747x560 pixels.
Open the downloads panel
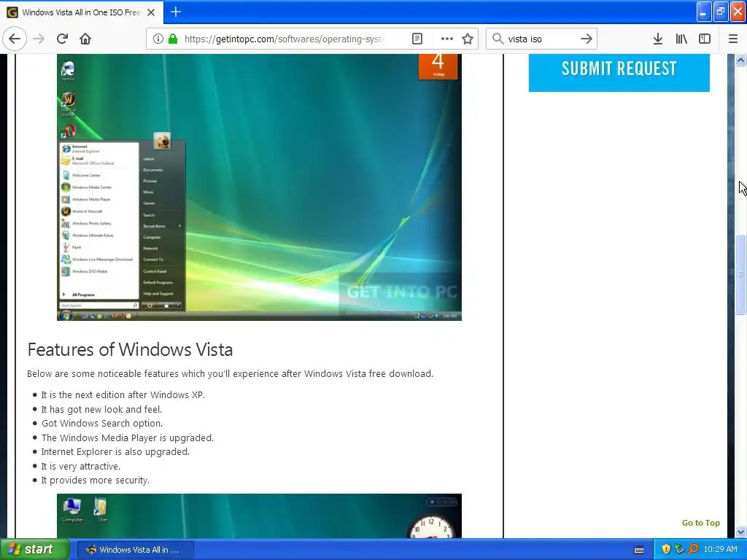(x=658, y=39)
